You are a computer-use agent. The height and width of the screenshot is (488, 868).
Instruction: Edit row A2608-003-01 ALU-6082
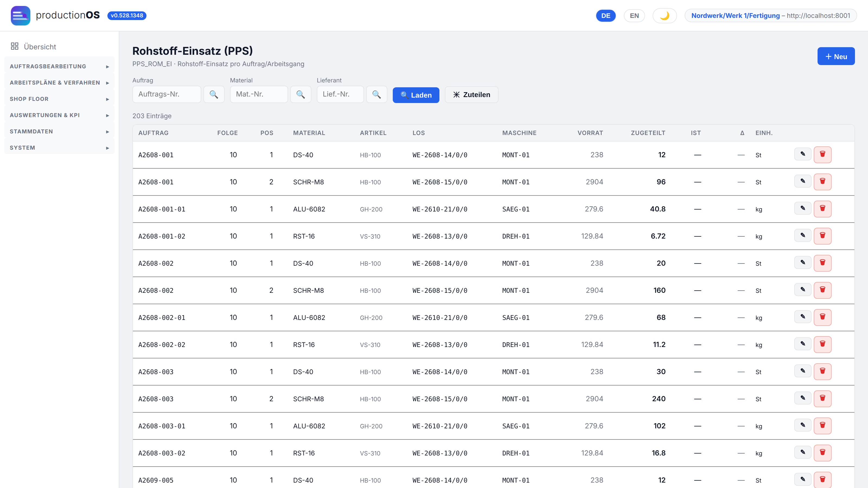pyautogui.click(x=803, y=425)
